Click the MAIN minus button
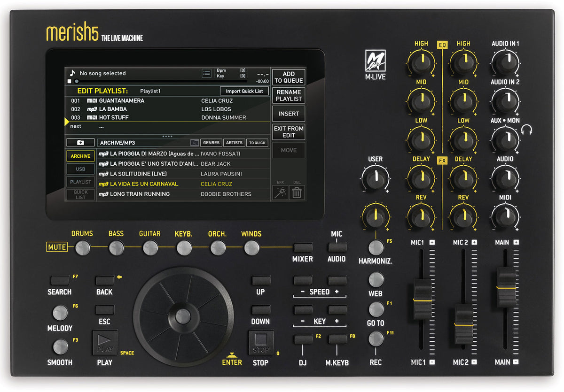The image size is (564, 392). pyautogui.click(x=516, y=362)
